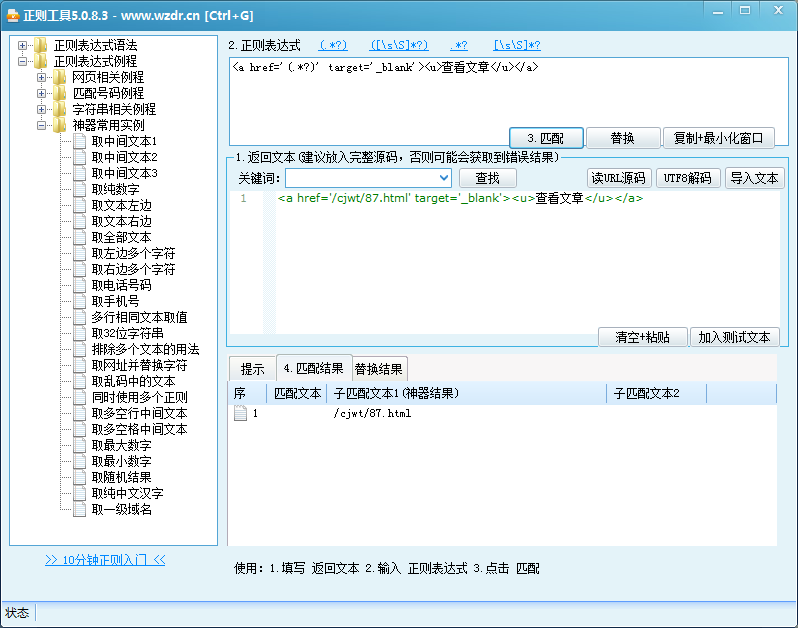Collapse the 神器常用实例 folder node
The height and width of the screenshot is (628, 798).
42,125
